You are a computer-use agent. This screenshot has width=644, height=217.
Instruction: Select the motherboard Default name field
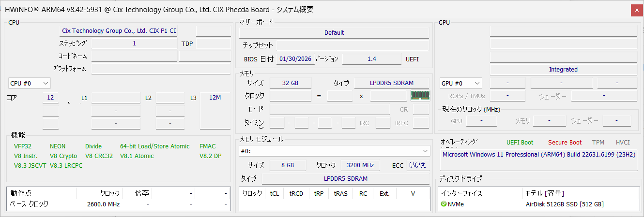334,33
